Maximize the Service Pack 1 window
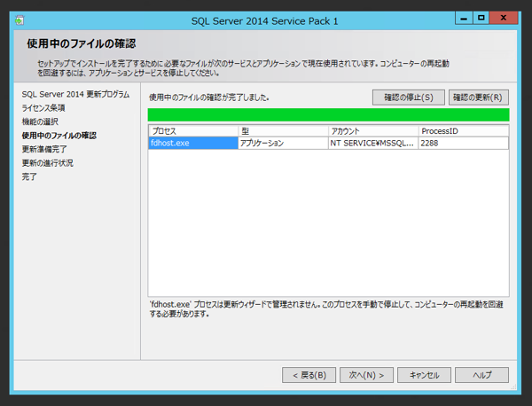 point(481,18)
